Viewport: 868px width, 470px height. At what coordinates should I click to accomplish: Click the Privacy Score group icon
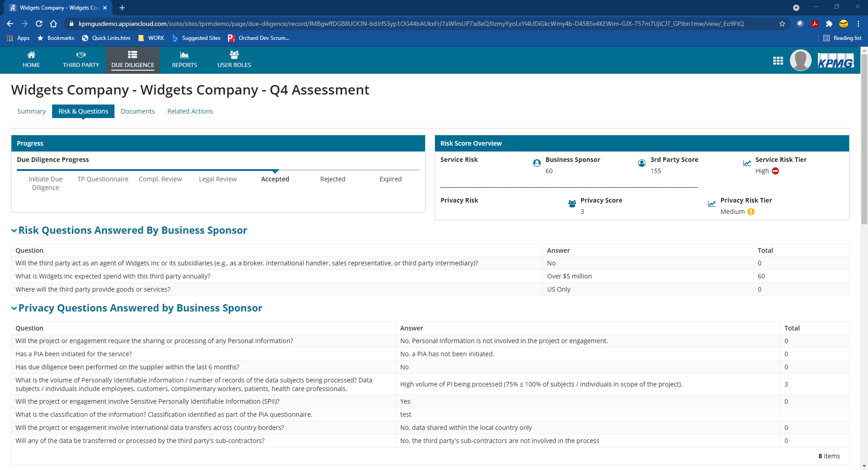[x=572, y=204]
